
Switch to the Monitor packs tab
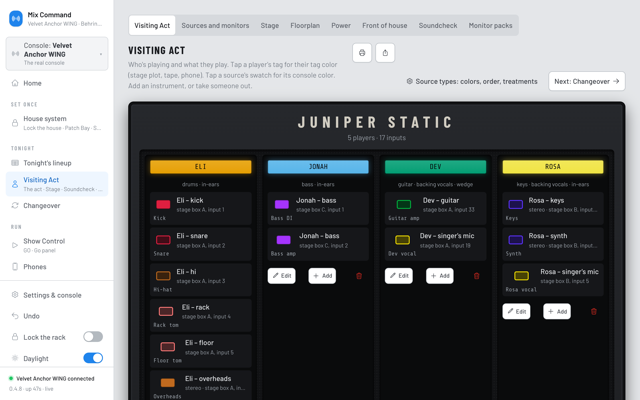(x=490, y=25)
